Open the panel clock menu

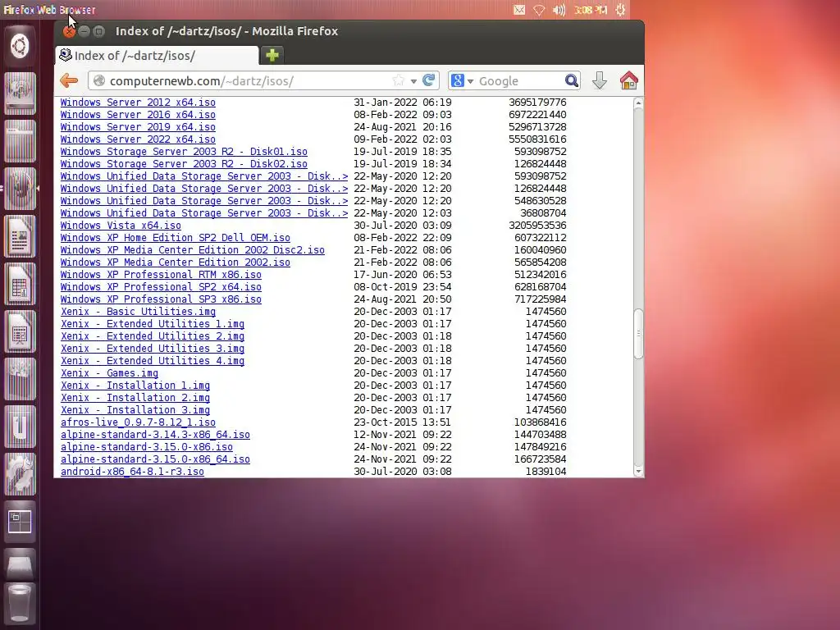pyautogui.click(x=591, y=10)
